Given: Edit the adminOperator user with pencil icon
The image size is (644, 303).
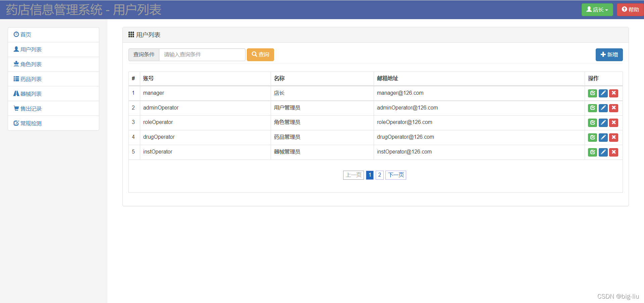Looking at the screenshot, I should 603,108.
